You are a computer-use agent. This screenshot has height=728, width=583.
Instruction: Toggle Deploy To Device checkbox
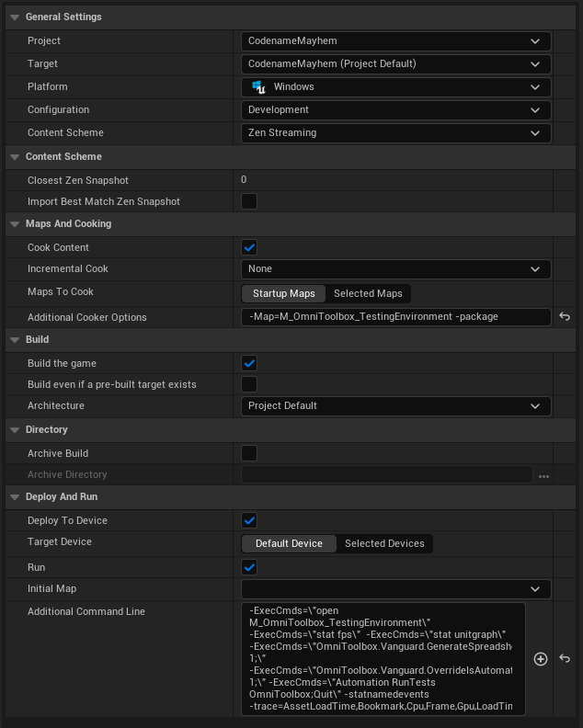249,520
